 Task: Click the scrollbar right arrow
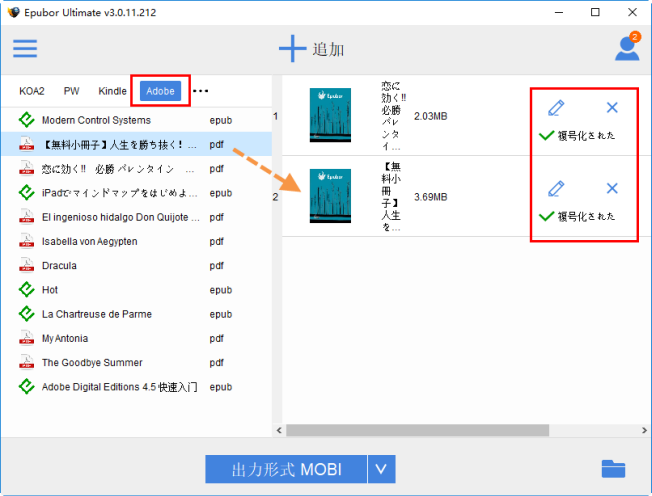(x=644, y=430)
